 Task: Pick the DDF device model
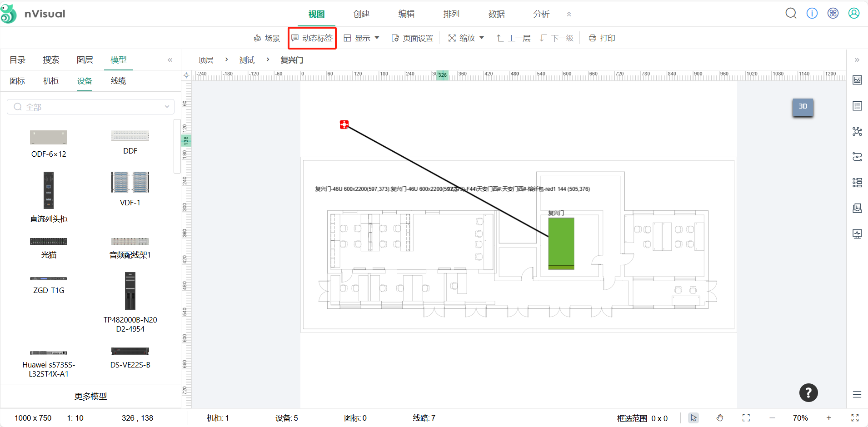(130, 142)
